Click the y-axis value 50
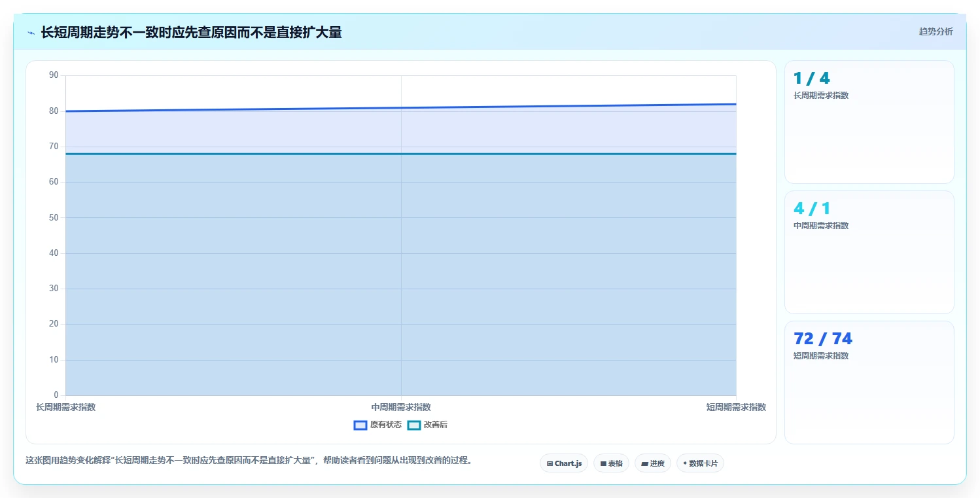The width and height of the screenshot is (980, 498). point(54,217)
